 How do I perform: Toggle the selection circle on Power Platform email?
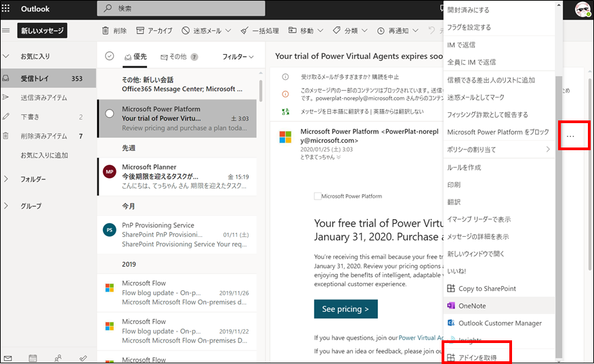coord(110,113)
